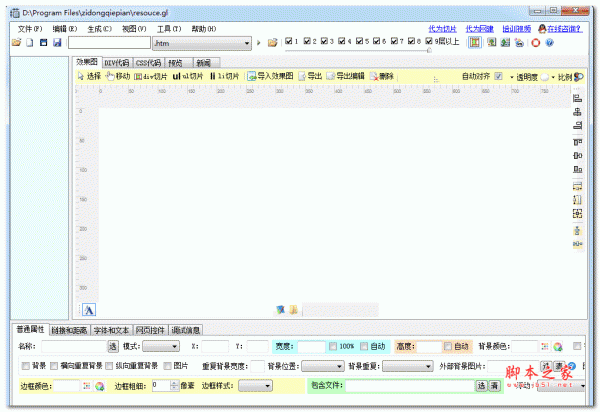Click the open folder icon in the top toolbar

tap(16, 44)
